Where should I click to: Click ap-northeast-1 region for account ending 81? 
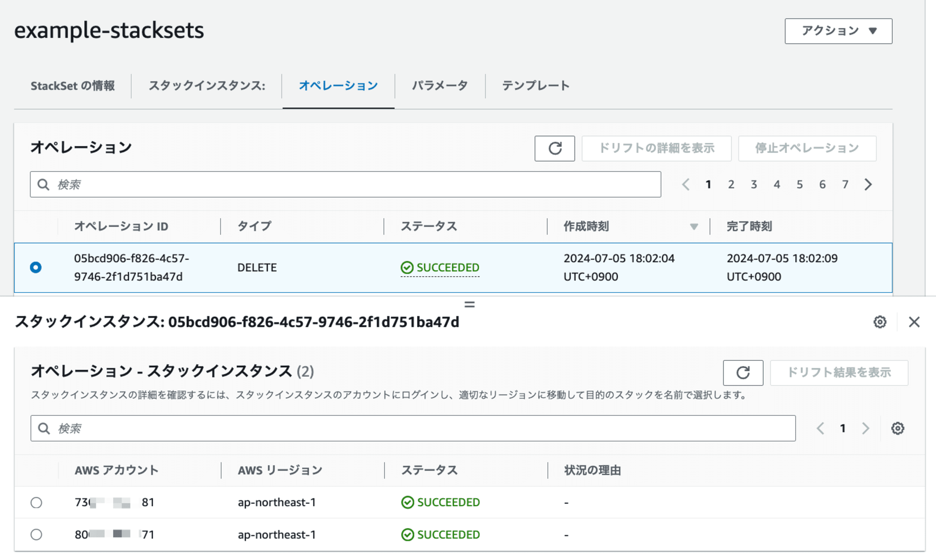click(x=277, y=502)
